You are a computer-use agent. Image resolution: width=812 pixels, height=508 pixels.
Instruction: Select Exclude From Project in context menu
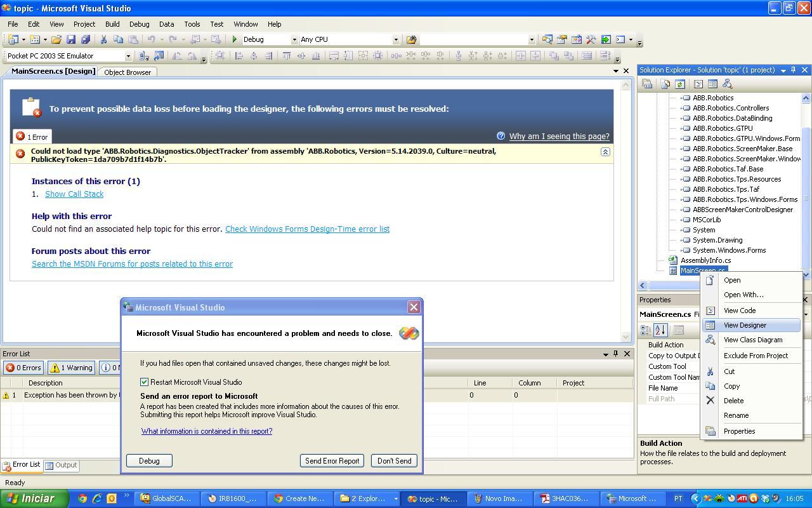click(x=752, y=356)
